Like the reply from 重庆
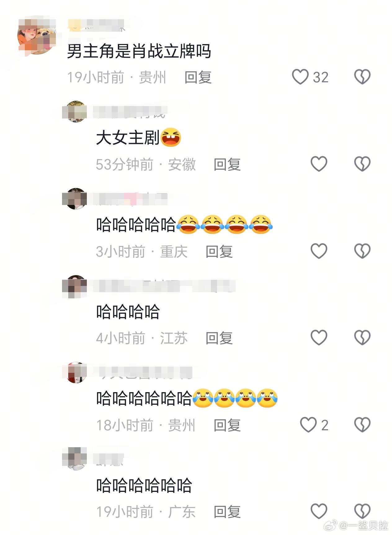The image size is (392, 535). click(x=319, y=251)
